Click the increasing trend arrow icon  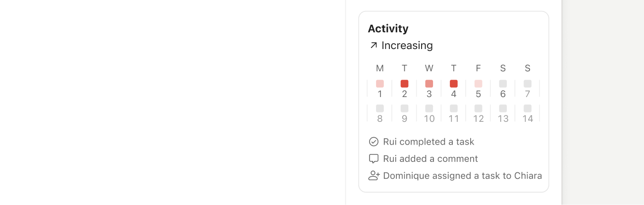[x=374, y=46]
